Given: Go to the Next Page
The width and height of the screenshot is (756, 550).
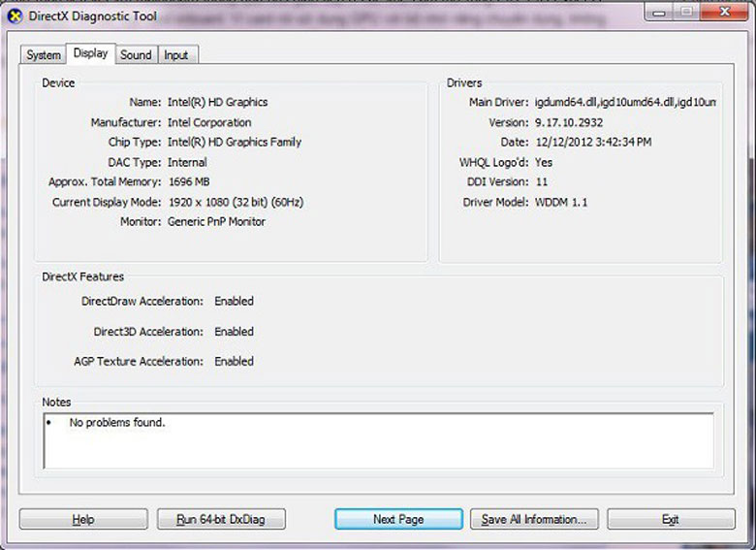Looking at the screenshot, I should 398,519.
